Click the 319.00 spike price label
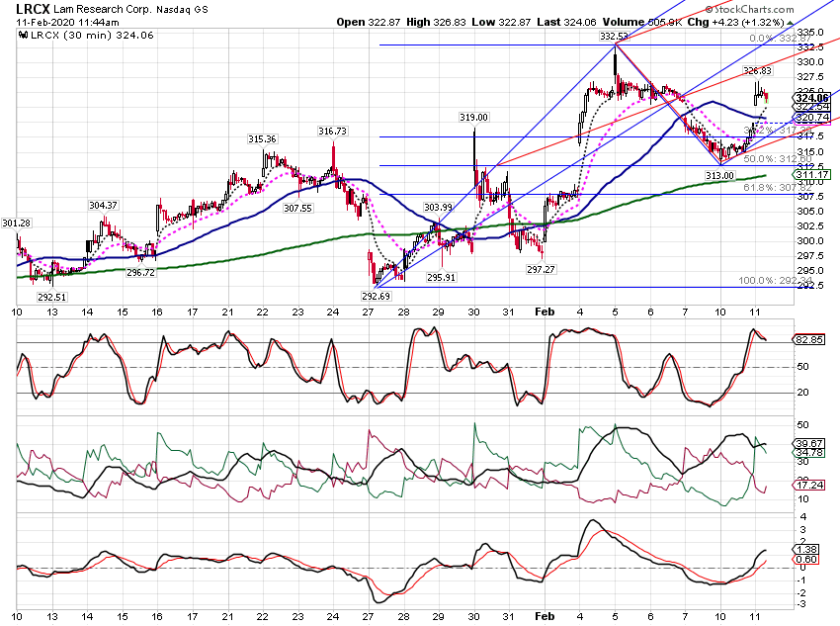The image size is (840, 626). point(473,118)
